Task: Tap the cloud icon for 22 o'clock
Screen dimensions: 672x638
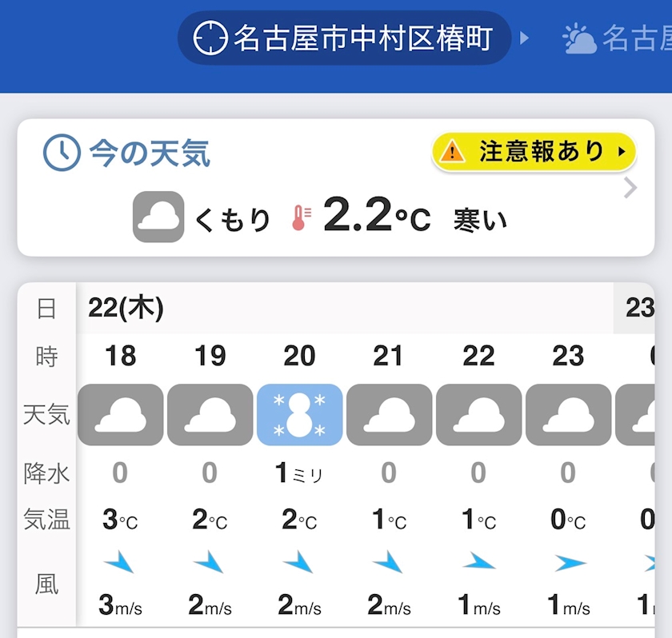Action: (478, 415)
